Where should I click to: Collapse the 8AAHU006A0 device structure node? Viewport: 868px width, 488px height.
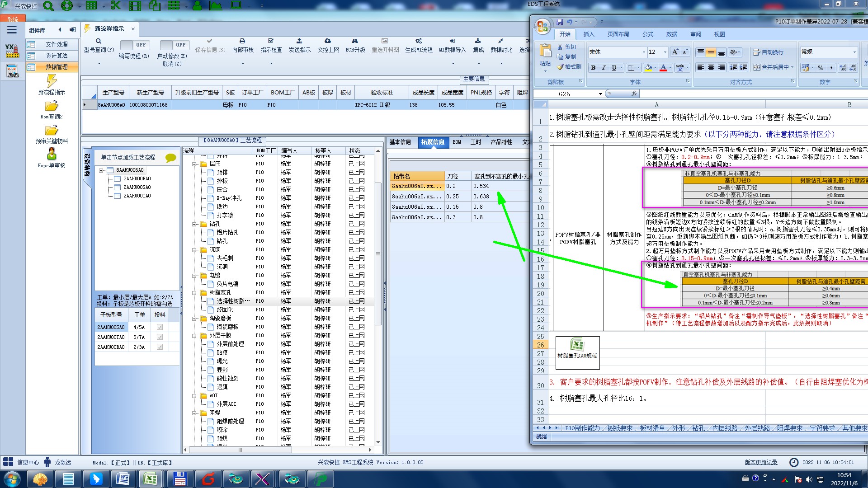point(102,170)
